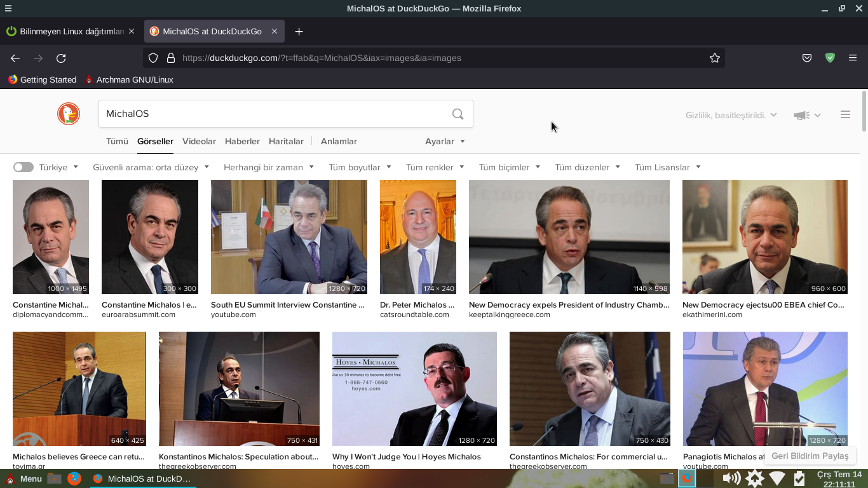Open the tracking protection shield in address bar

pos(153,58)
